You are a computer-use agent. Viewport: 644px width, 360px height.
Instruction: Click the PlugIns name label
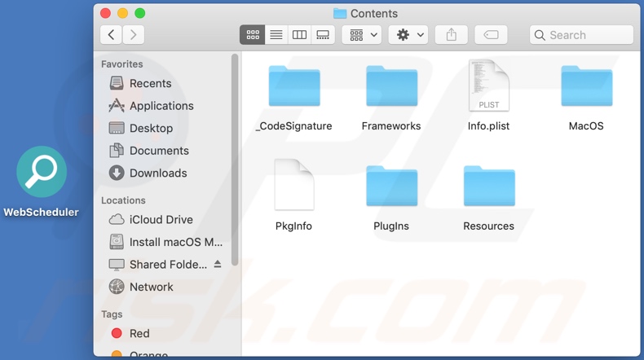coord(391,226)
